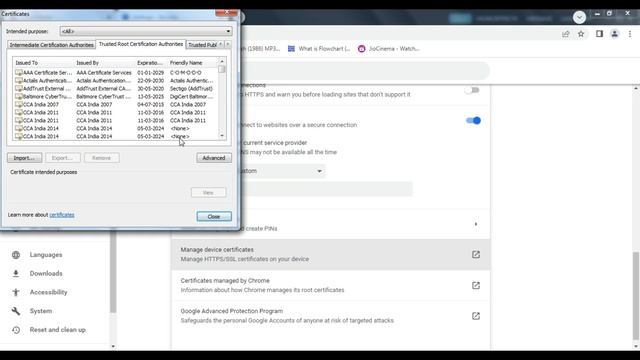Open the JioCinema bookmark

pyautogui.click(x=389, y=49)
